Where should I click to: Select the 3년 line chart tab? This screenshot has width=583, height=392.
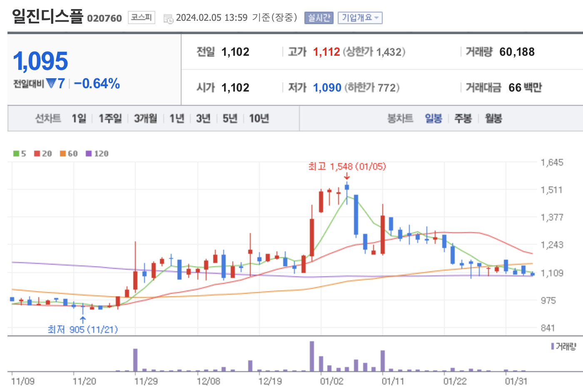click(203, 119)
